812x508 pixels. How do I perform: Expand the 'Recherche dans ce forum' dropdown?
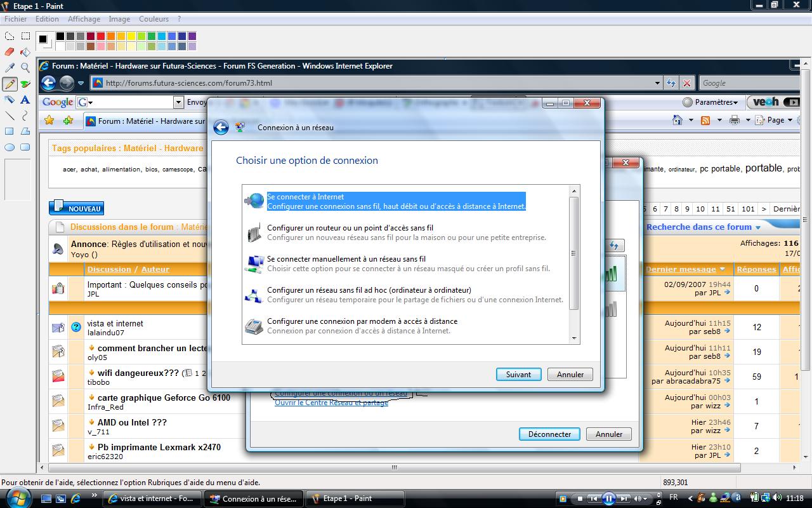(x=757, y=227)
